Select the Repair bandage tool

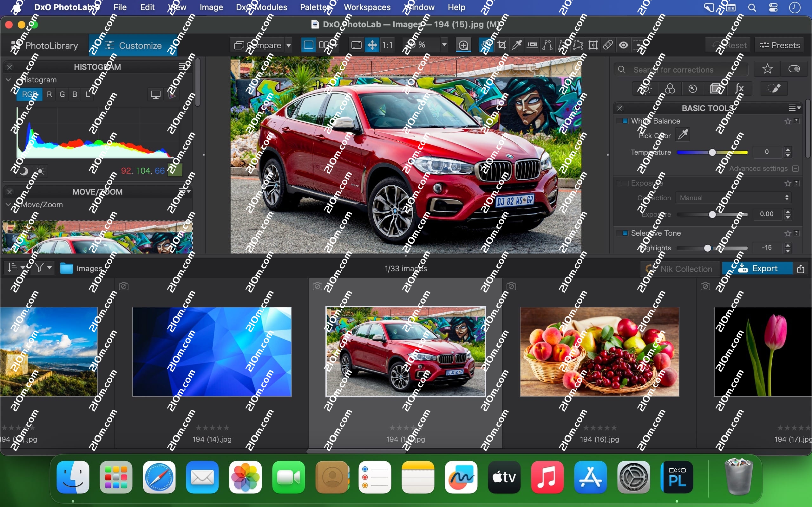click(608, 45)
